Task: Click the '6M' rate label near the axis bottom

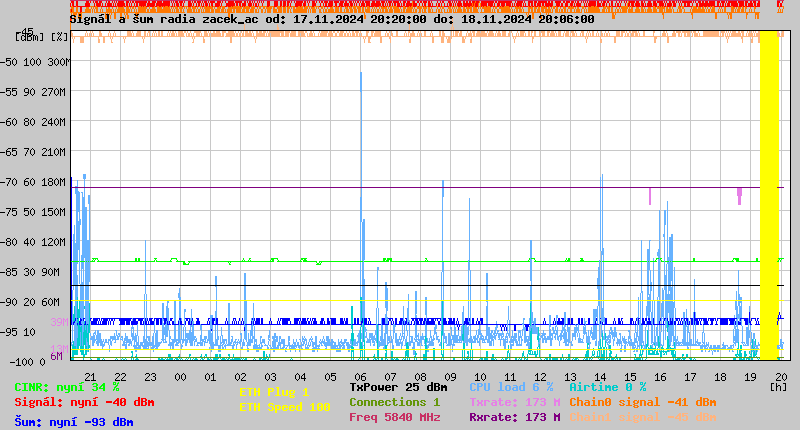Action: click(x=56, y=356)
